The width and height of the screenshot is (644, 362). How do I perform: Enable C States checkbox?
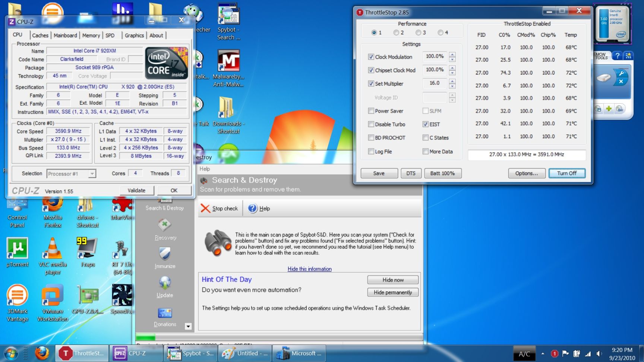pyautogui.click(x=425, y=137)
